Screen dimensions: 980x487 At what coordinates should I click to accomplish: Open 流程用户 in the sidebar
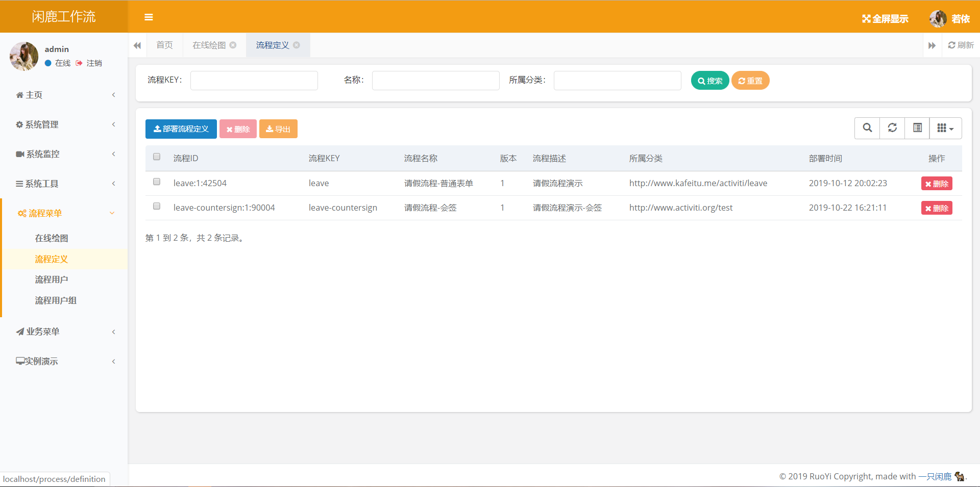coord(52,279)
